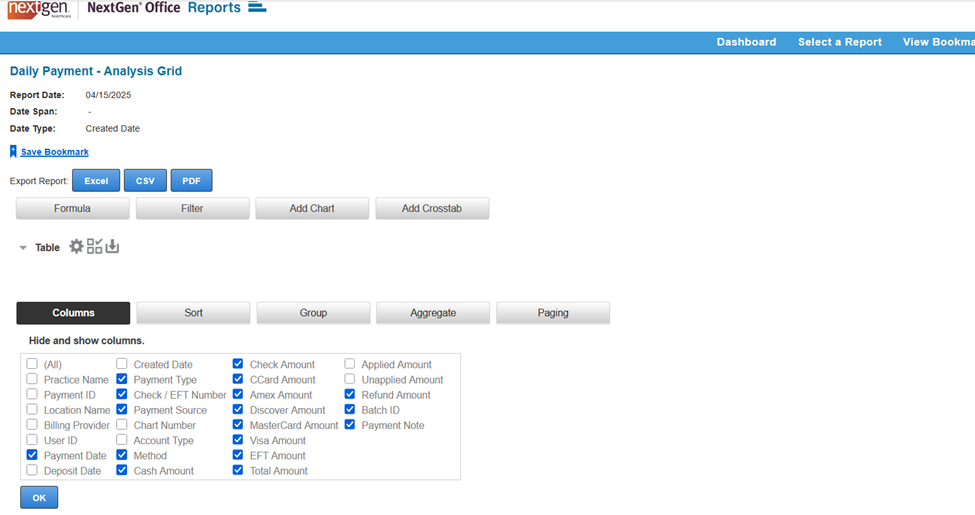Export the report to Excel
The image size is (975, 515).
(96, 181)
